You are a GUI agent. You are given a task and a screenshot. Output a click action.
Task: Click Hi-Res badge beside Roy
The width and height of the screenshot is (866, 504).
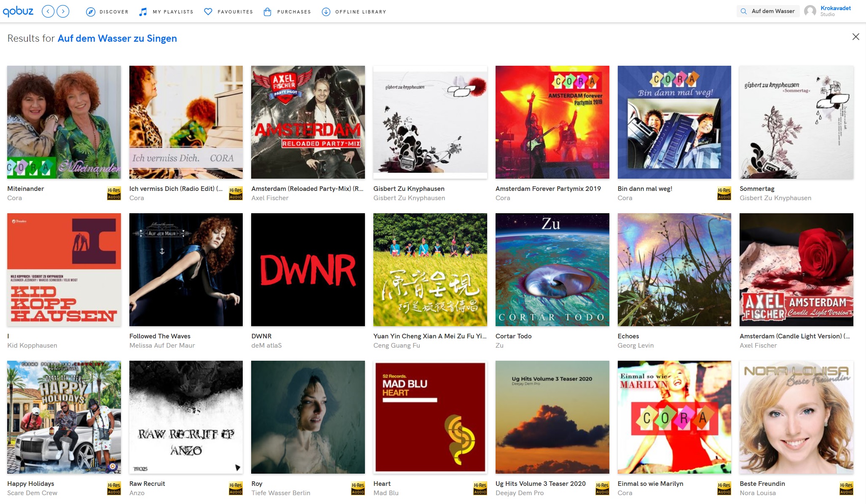(x=358, y=488)
